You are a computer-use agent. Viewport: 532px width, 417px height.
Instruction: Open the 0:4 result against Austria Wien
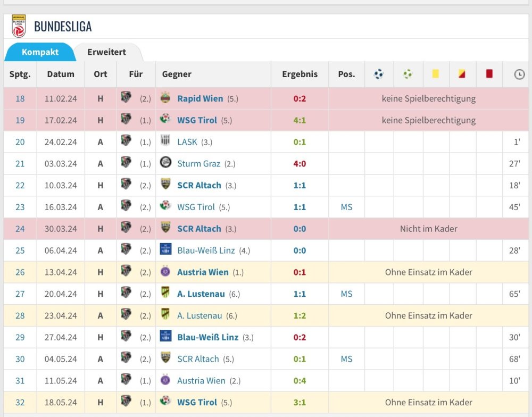point(300,381)
